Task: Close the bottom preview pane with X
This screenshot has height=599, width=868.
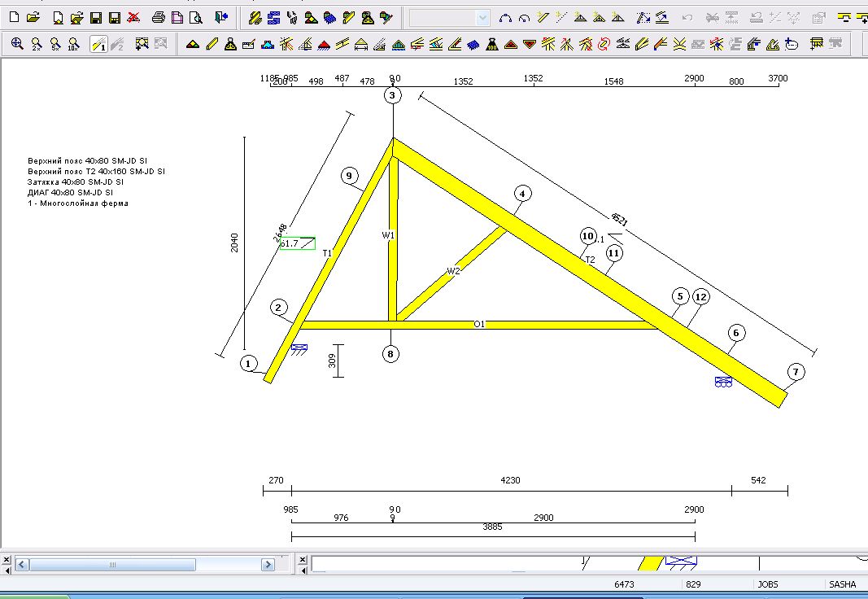Action: pyautogui.click(x=303, y=560)
